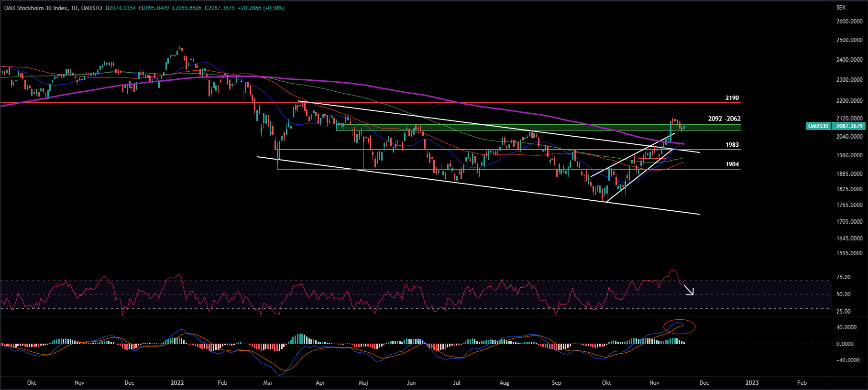868x390 pixels.
Task: Click the 2022 year marker on time axis
Action: click(177, 383)
